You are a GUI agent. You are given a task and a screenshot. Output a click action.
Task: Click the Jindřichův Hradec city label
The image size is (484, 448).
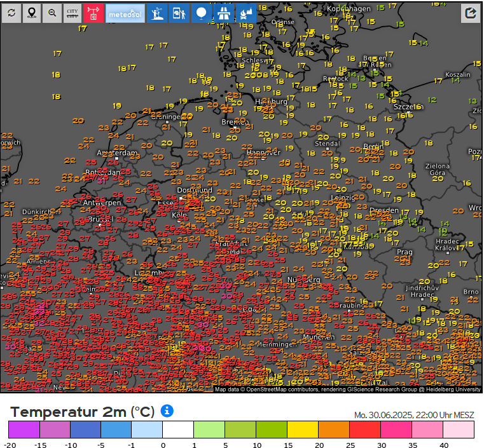421,292
